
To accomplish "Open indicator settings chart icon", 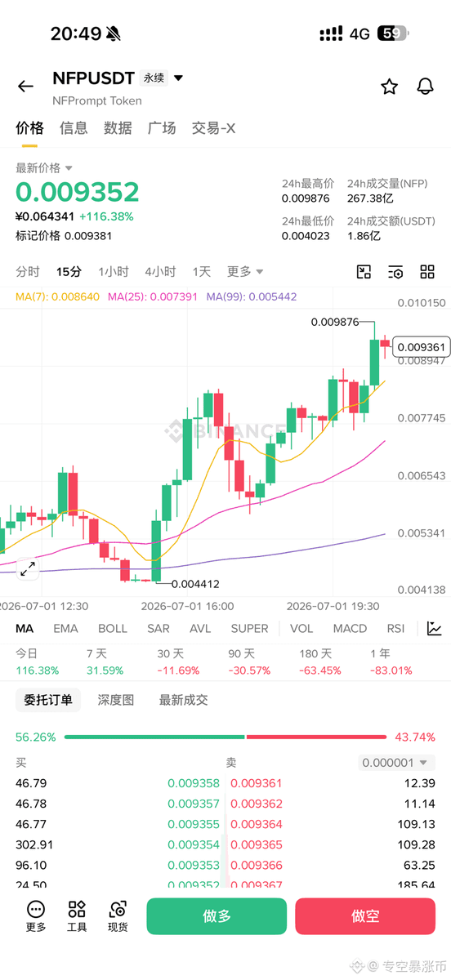I will pos(435,629).
